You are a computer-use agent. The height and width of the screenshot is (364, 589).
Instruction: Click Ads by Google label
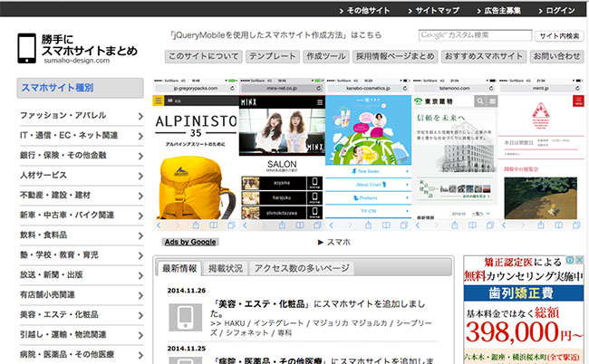point(190,242)
